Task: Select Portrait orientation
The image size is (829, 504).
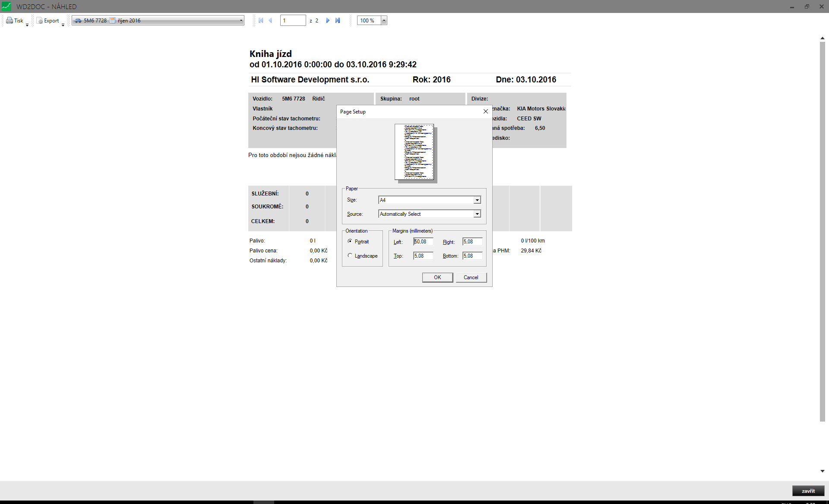Action: (350, 241)
